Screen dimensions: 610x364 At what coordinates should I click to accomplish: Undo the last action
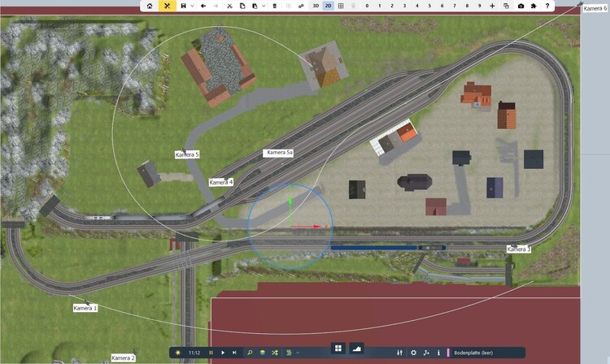click(x=203, y=6)
